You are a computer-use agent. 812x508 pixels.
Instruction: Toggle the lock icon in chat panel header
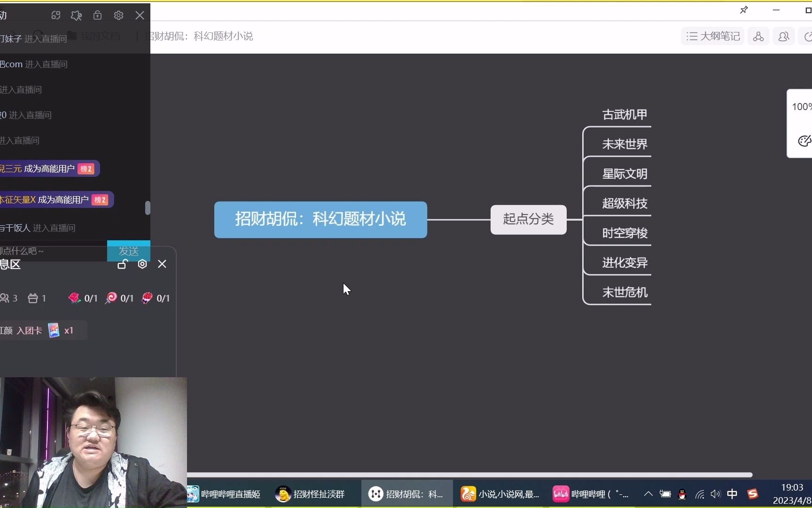[97, 16]
